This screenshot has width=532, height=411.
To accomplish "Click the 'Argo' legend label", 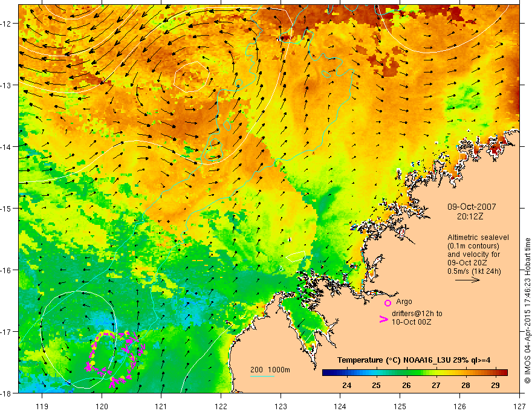I will click(x=404, y=302).
